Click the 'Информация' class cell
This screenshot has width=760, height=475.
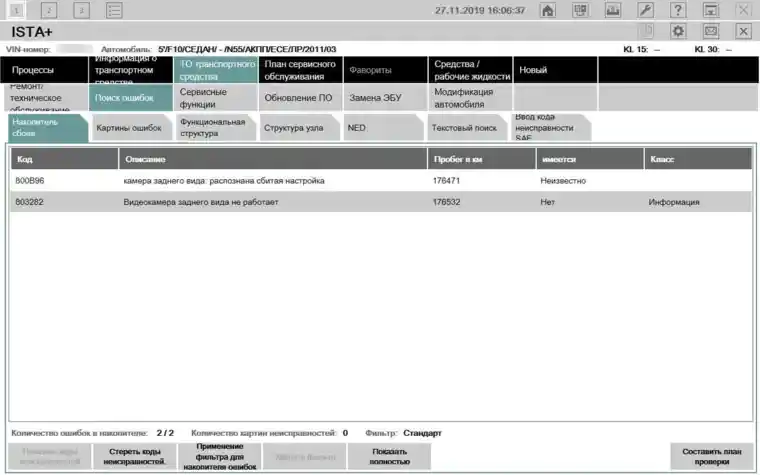coord(674,202)
